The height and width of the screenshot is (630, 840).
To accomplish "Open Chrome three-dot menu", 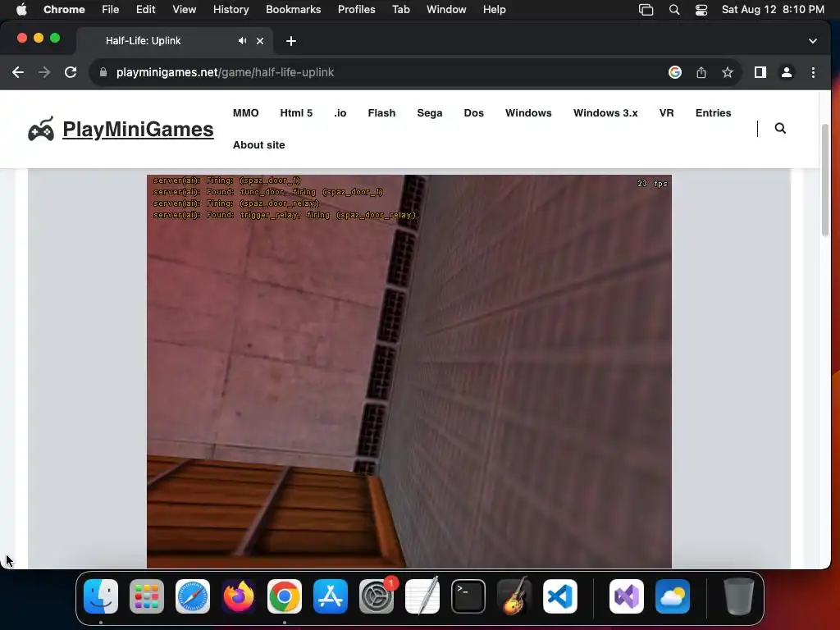I will coord(813,72).
